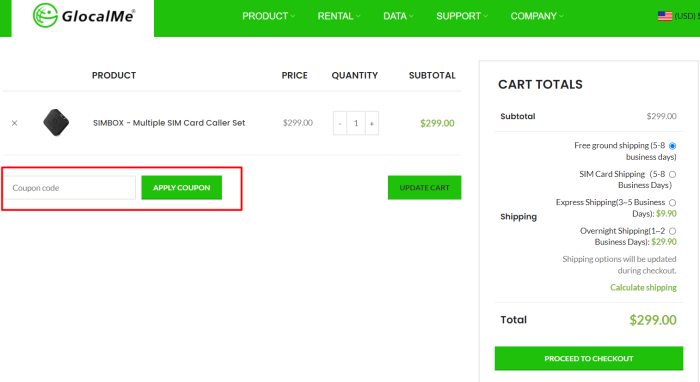
Task: Expand the SUPPORT menu
Action: [x=462, y=16]
